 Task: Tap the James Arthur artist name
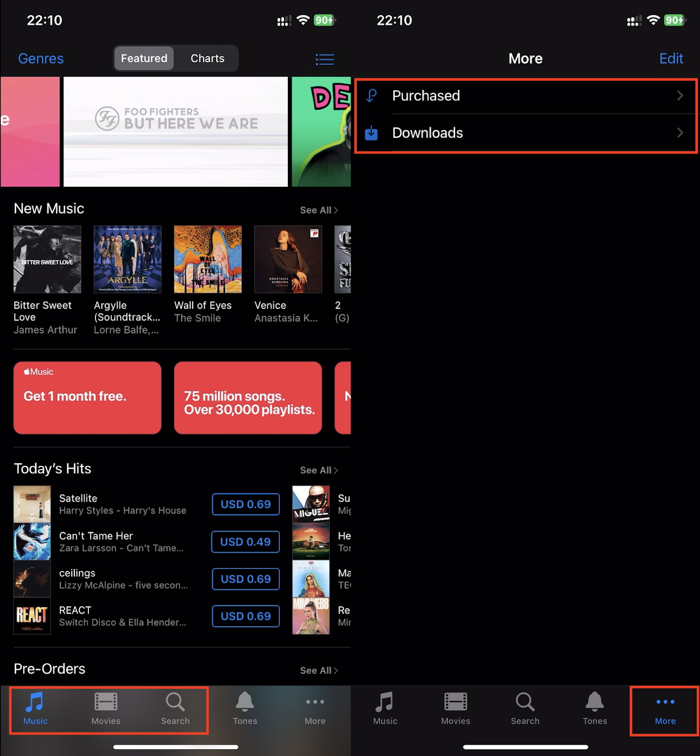click(45, 330)
